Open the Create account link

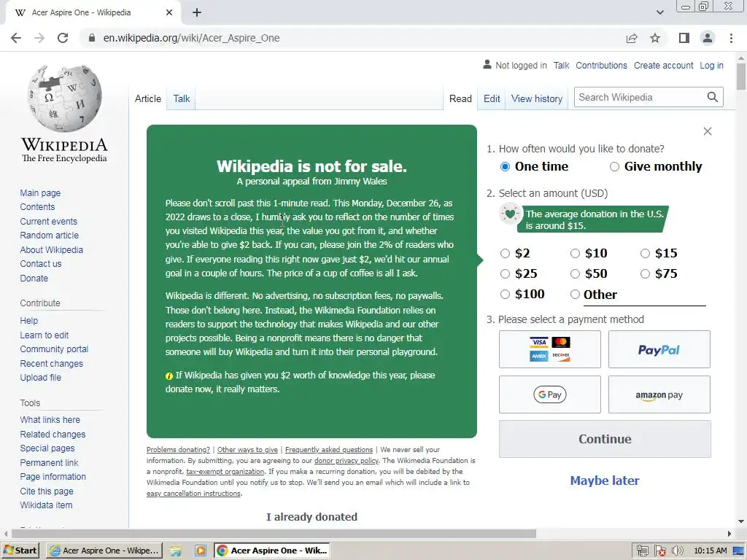(x=663, y=65)
